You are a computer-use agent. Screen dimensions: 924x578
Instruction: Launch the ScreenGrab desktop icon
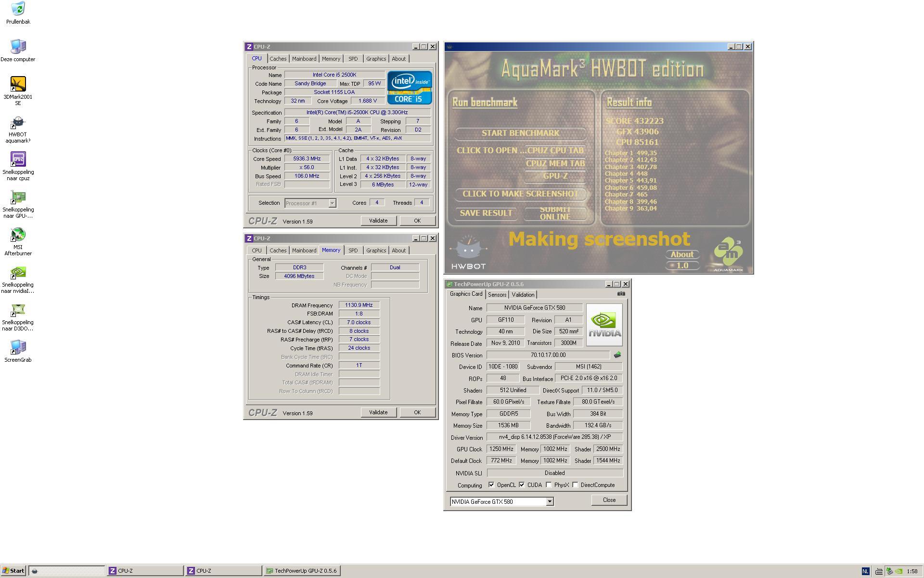18,347
